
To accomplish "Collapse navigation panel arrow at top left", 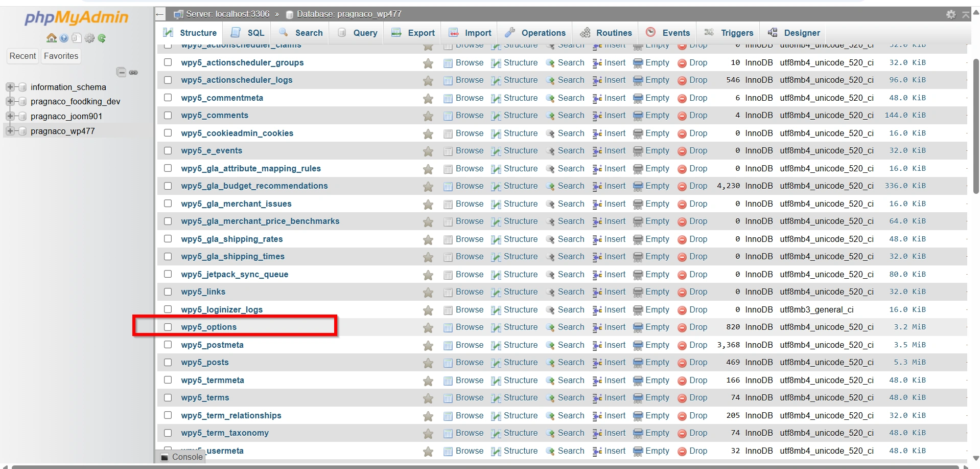I will 160,14.
